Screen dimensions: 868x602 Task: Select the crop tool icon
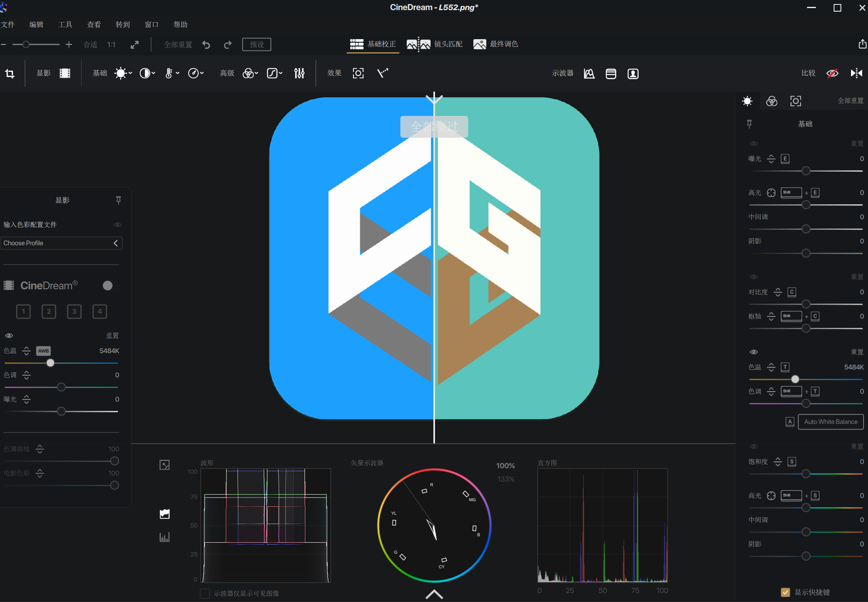(x=10, y=73)
